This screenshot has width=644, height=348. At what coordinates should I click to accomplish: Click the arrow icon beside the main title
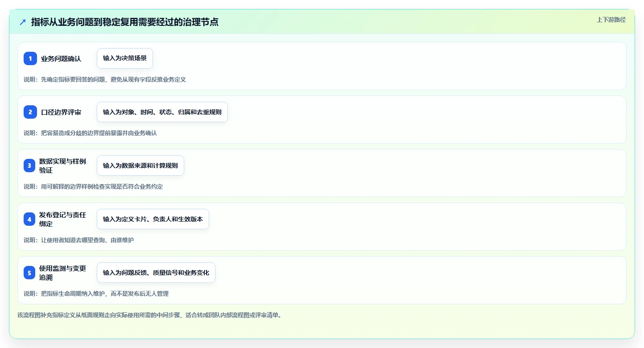click(x=23, y=22)
